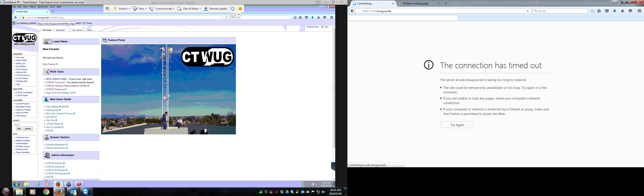Open Firefox hamburger menu in right browser
This screenshot has width=644, height=196.
[639, 11]
